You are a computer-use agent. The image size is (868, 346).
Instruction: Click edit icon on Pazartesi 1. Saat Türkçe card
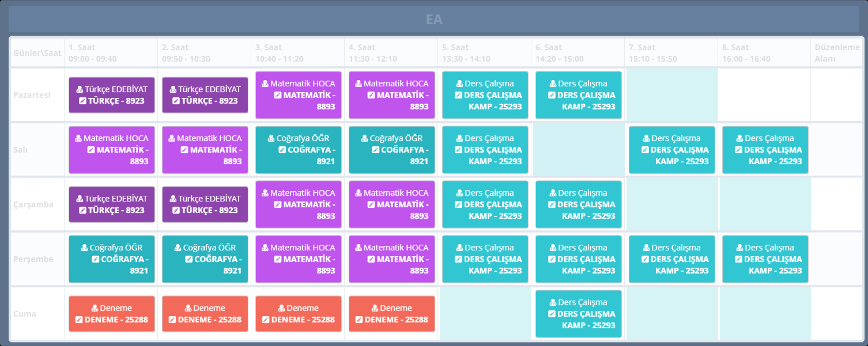pos(82,101)
